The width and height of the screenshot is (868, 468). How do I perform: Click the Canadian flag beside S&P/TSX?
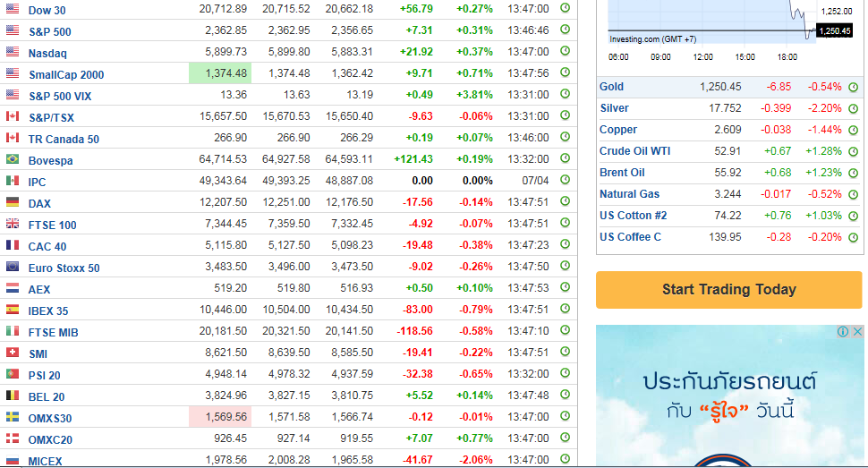click(13, 115)
